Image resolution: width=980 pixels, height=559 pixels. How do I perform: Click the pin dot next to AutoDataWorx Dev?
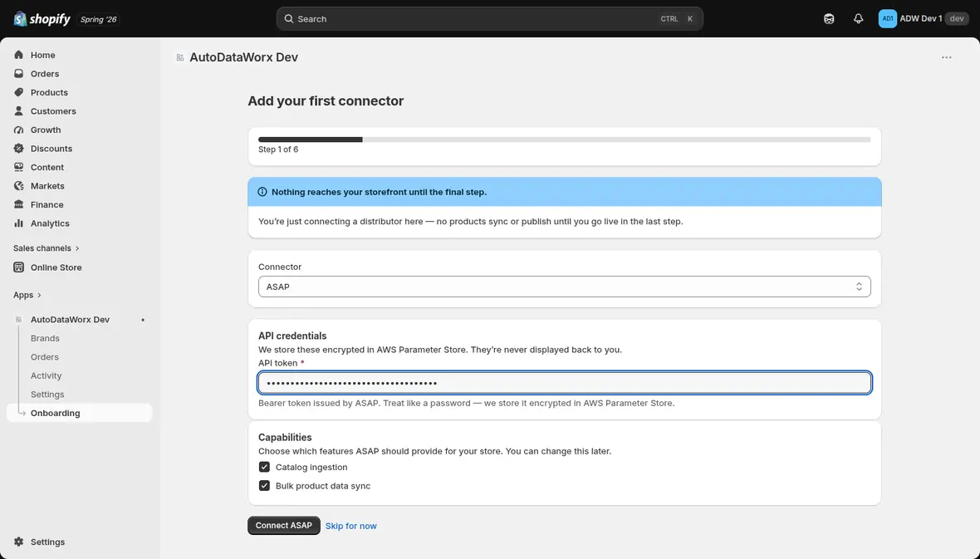coord(143,320)
